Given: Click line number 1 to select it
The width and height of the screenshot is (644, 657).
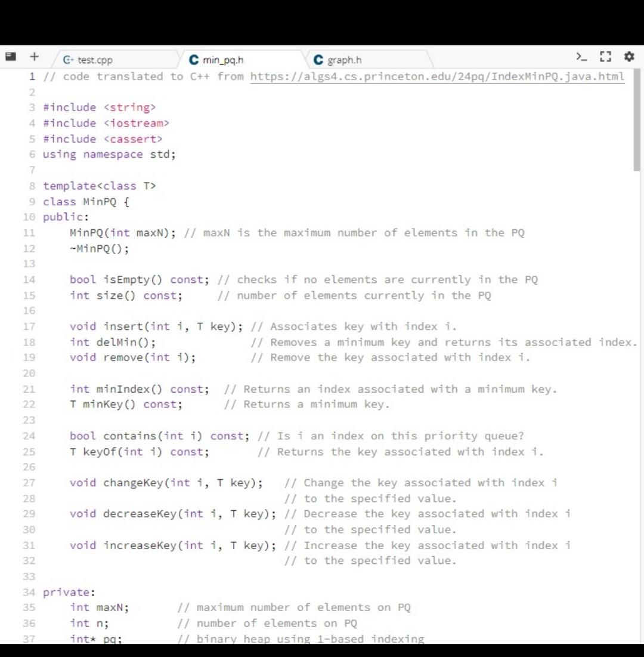Looking at the screenshot, I should click(x=31, y=76).
